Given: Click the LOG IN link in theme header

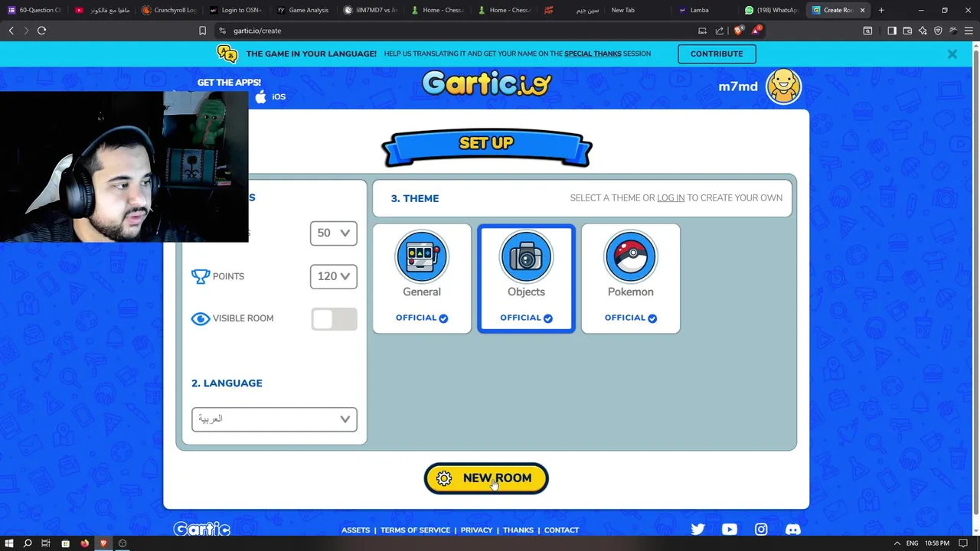Looking at the screenshot, I should coord(671,197).
